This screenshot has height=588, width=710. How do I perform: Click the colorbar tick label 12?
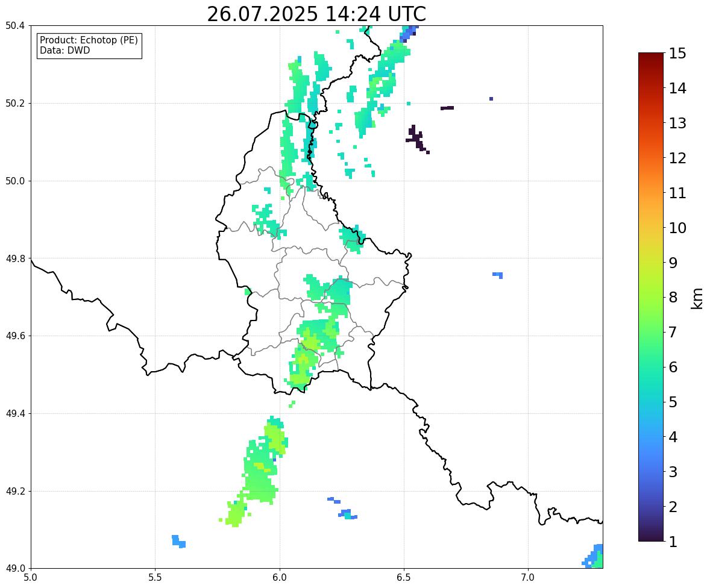tap(677, 158)
